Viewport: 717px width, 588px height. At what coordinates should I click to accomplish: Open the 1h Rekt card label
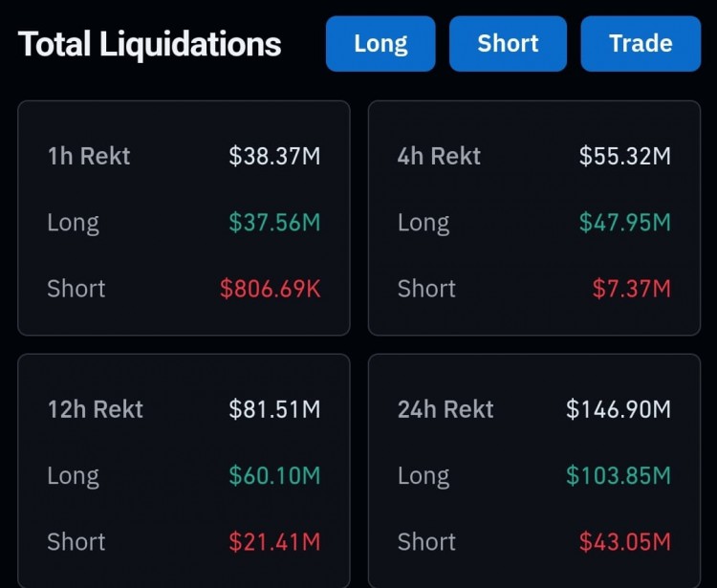[x=89, y=156]
